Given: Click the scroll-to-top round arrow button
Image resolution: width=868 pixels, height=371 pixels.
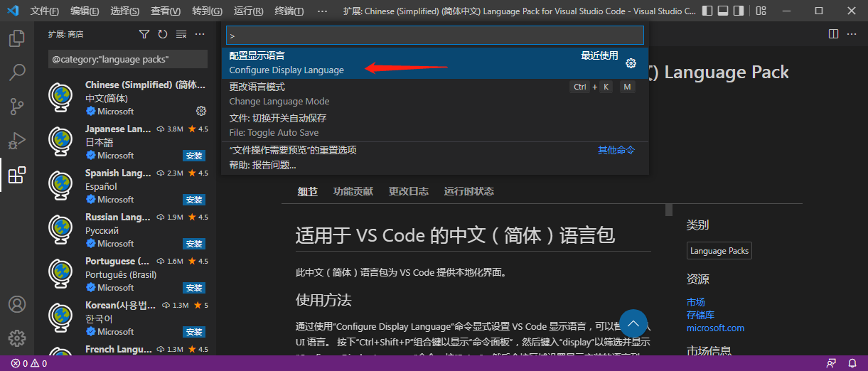Looking at the screenshot, I should (x=633, y=323).
